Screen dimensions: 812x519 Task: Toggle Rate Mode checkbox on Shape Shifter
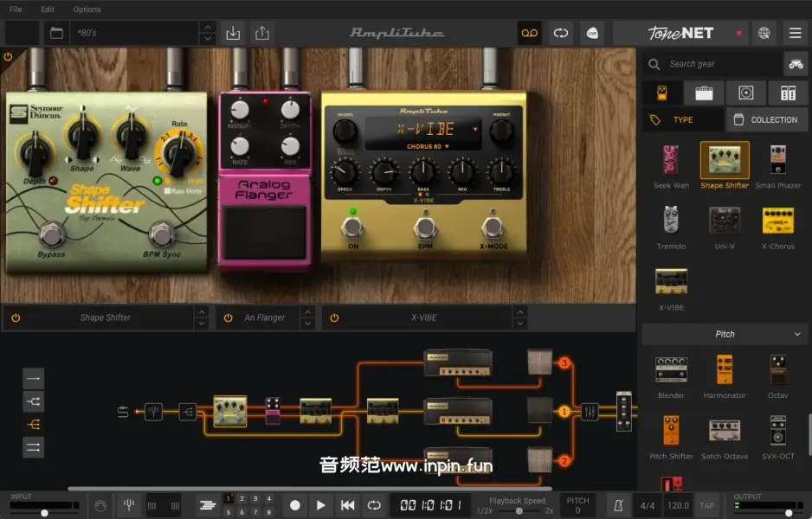point(167,191)
